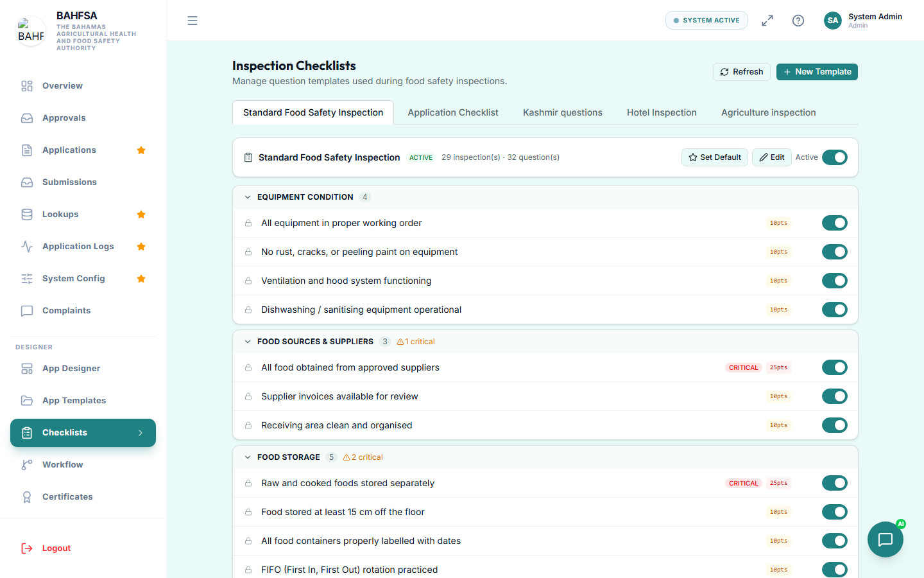
Task: Click lock icon for Supplier invoices row
Action: (x=248, y=396)
